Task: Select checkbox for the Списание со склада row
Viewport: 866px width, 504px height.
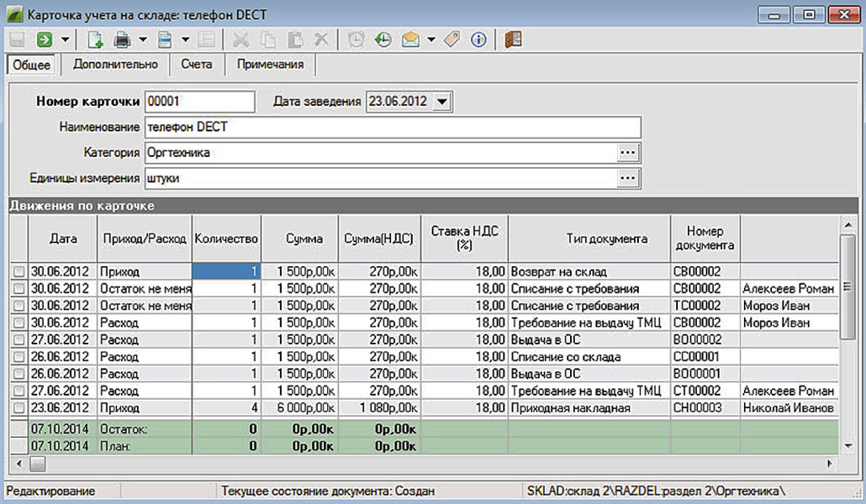Action: click(19, 357)
